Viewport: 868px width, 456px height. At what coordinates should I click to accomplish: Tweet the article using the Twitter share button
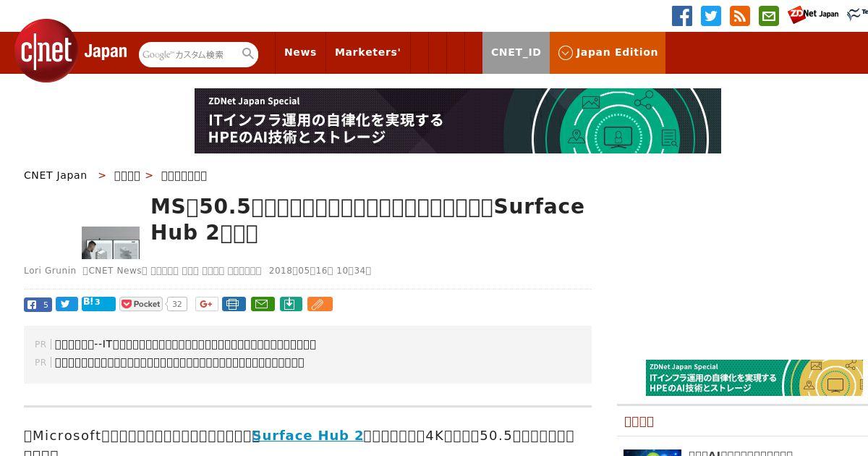(x=67, y=305)
